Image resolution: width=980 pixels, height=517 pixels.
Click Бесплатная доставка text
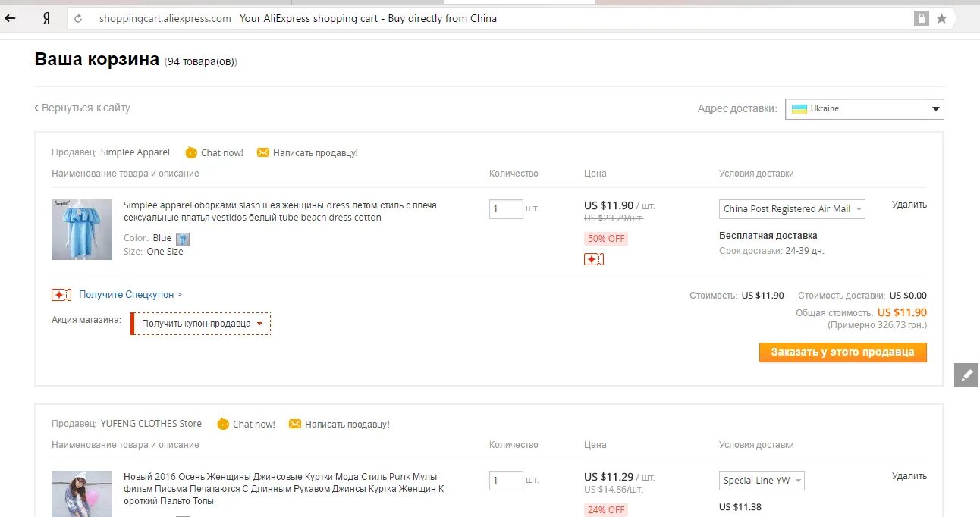(768, 235)
